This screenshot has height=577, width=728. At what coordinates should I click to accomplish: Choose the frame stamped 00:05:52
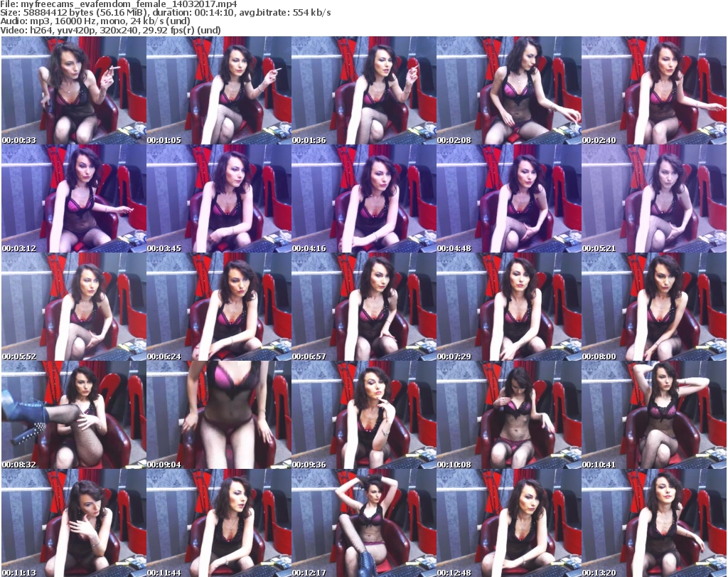point(74,307)
